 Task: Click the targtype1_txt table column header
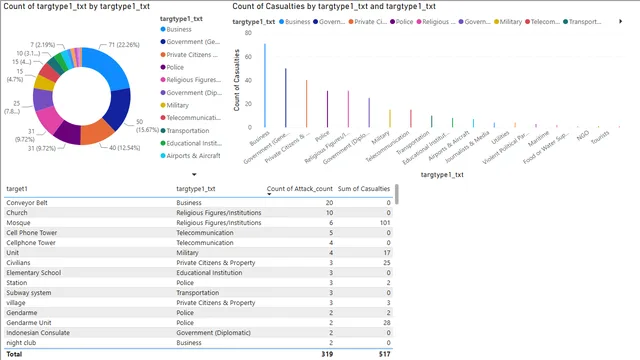pos(196,189)
